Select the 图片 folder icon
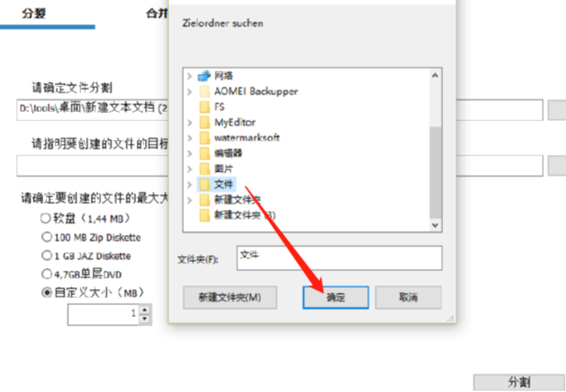The image size is (566, 392). click(x=204, y=169)
